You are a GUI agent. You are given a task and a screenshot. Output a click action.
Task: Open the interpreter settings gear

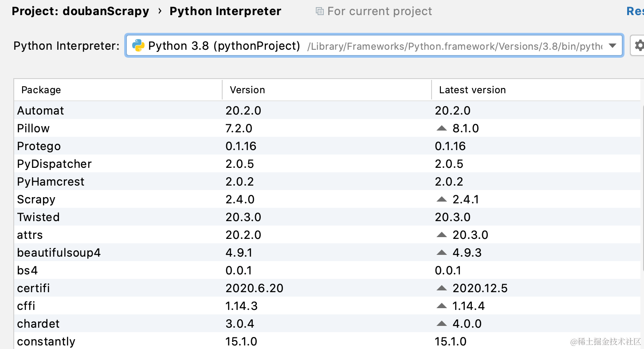[639, 46]
